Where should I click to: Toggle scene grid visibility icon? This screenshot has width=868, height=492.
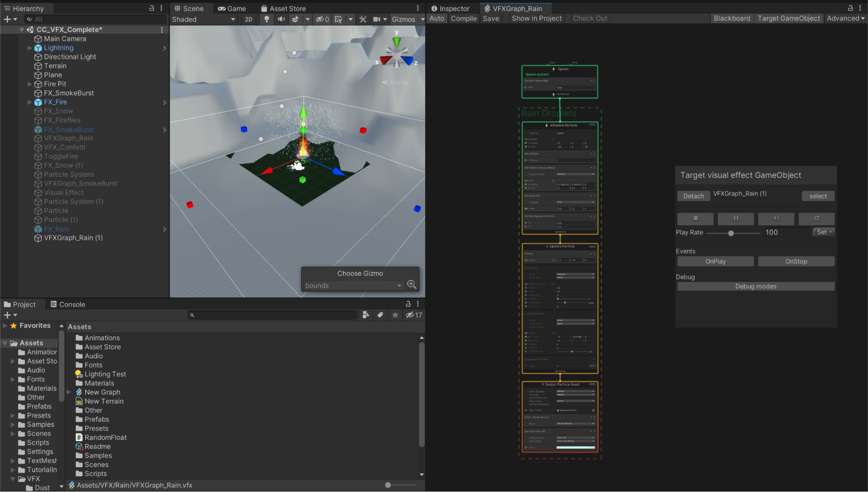[338, 19]
